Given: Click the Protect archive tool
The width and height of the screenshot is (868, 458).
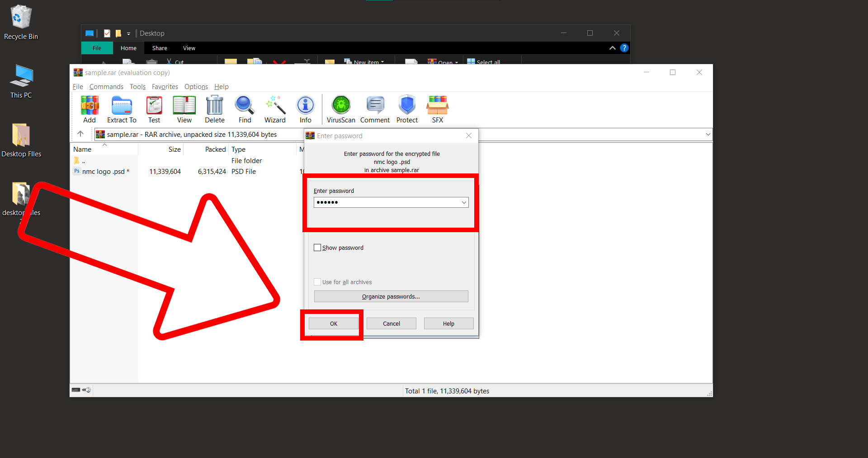Looking at the screenshot, I should [x=406, y=108].
